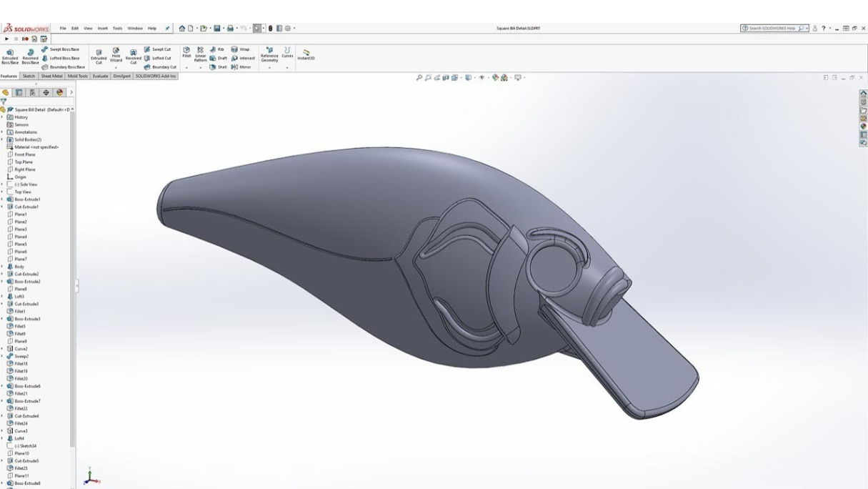The height and width of the screenshot is (489, 868).
Task: Switch to the Sketch tab
Action: 29,76
